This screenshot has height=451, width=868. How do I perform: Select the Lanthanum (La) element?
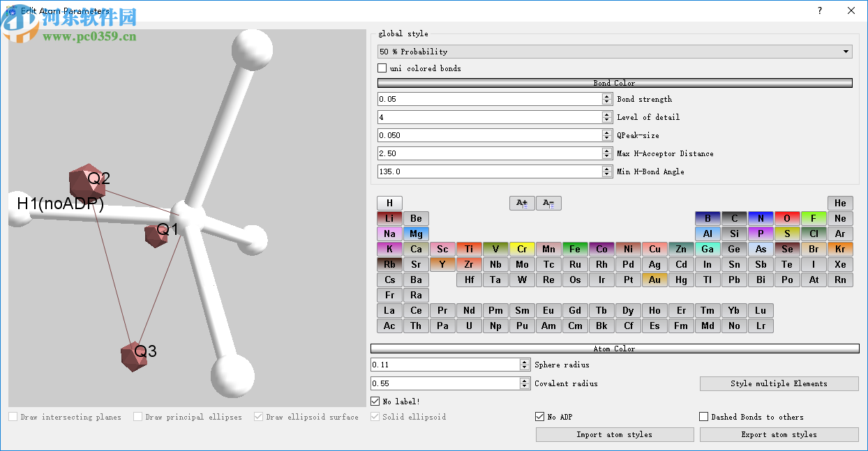pyautogui.click(x=389, y=310)
